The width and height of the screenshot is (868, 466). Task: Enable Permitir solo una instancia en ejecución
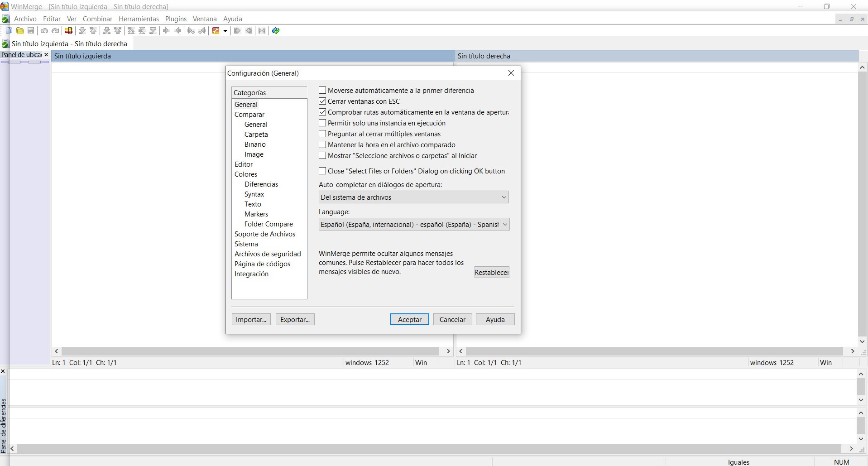pos(322,123)
